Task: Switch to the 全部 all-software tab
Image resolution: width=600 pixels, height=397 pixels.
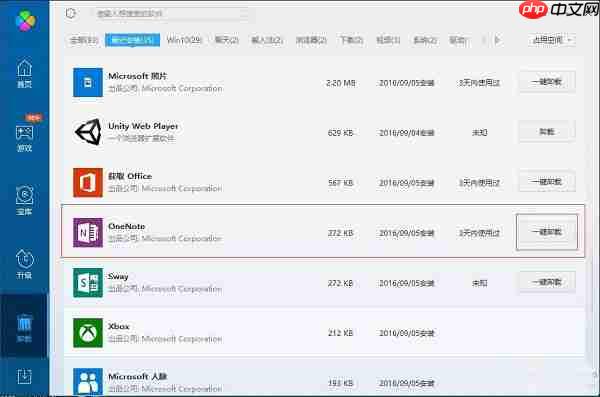Action: click(84, 40)
